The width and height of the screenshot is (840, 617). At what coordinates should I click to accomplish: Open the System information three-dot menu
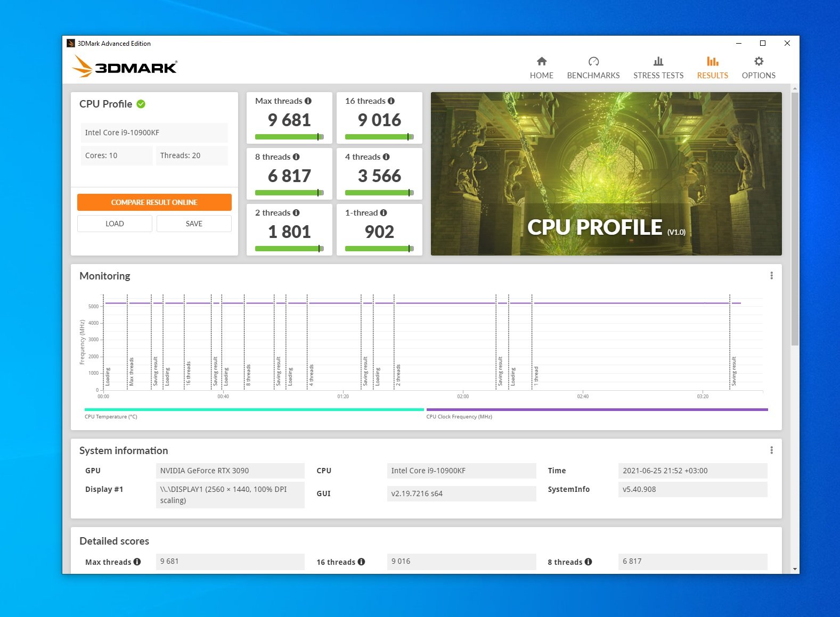(771, 450)
